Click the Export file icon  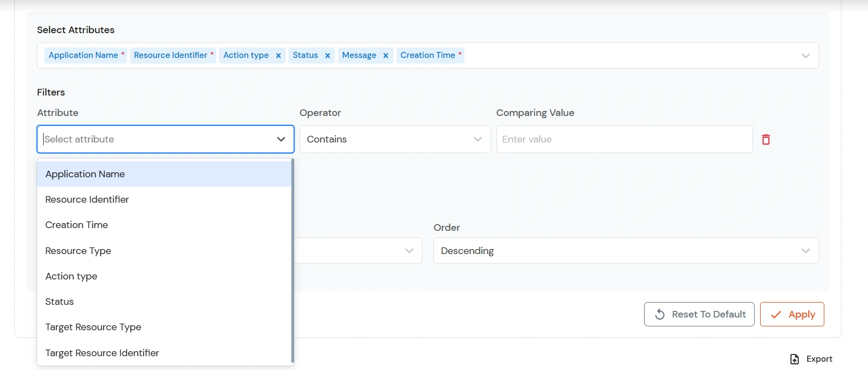point(794,359)
